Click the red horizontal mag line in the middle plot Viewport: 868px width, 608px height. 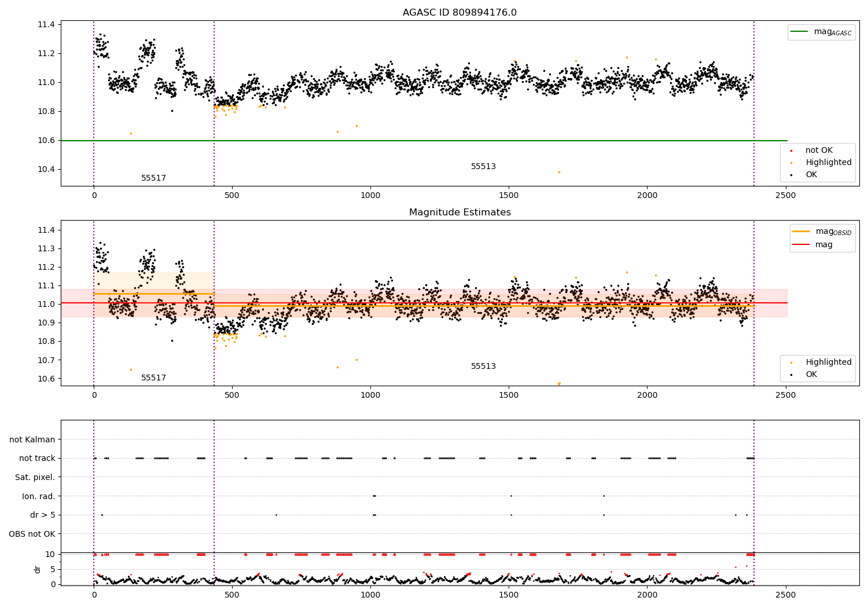[x=424, y=303]
